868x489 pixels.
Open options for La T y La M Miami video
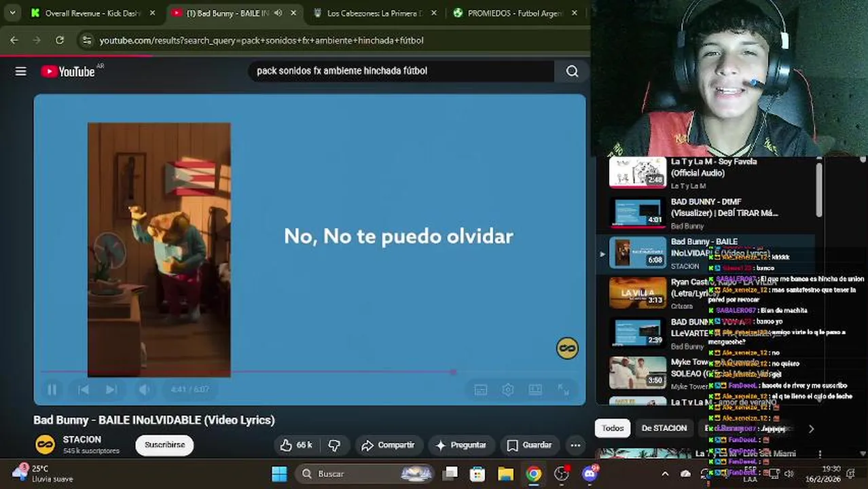(x=820, y=454)
